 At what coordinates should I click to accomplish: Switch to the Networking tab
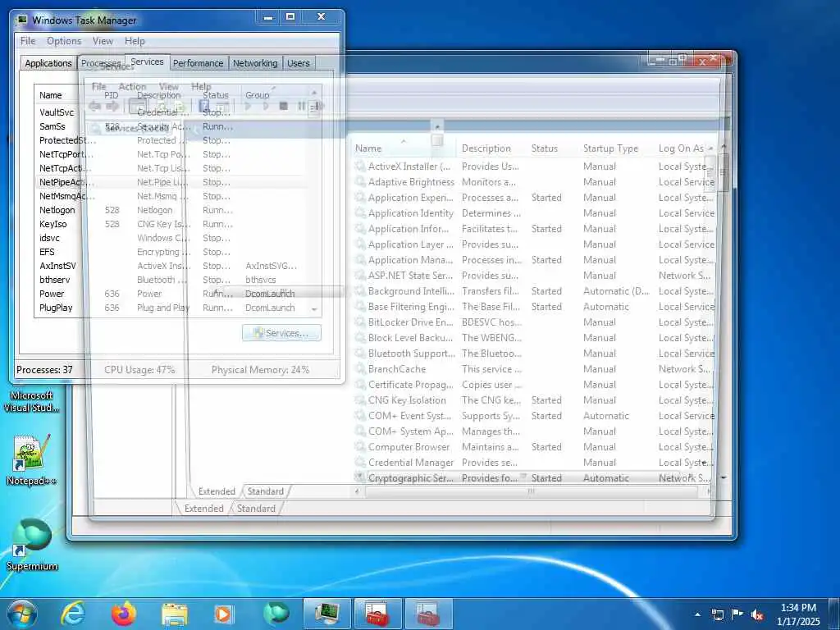(x=255, y=63)
